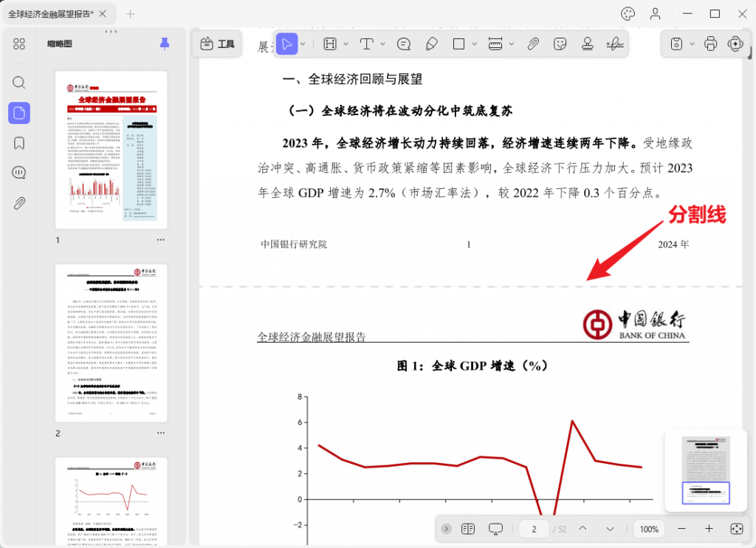Open the grid view sidebar icon
Viewport: 756px width, 548px height.
pyautogui.click(x=18, y=44)
